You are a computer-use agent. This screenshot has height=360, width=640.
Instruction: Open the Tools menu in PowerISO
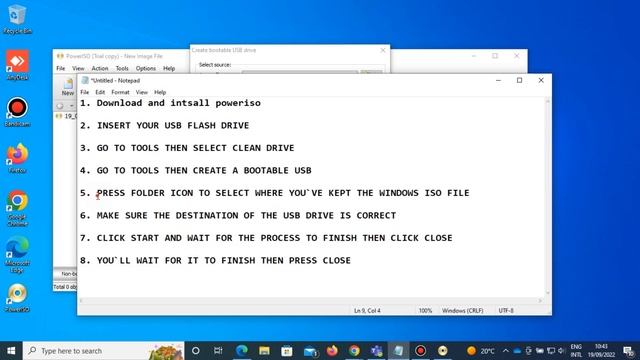(122, 68)
